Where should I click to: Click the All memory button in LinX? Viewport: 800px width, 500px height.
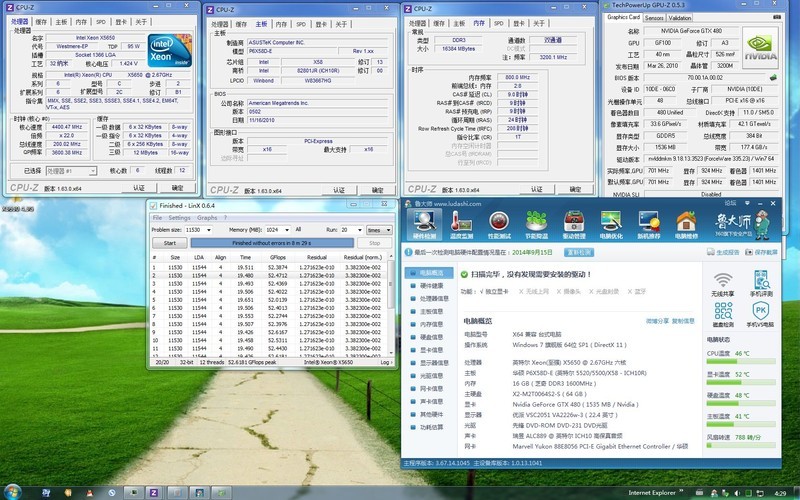[x=298, y=230]
